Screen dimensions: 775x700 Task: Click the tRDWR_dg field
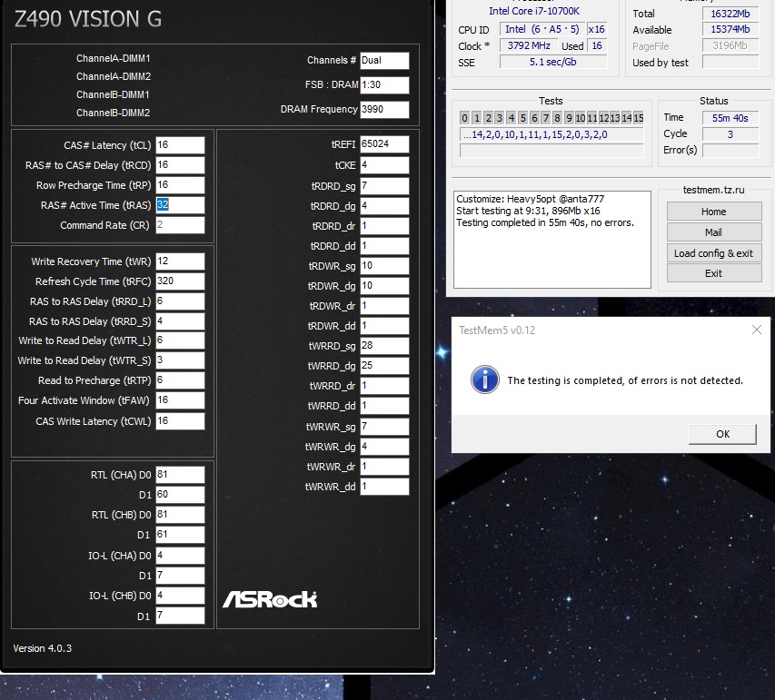(384, 285)
